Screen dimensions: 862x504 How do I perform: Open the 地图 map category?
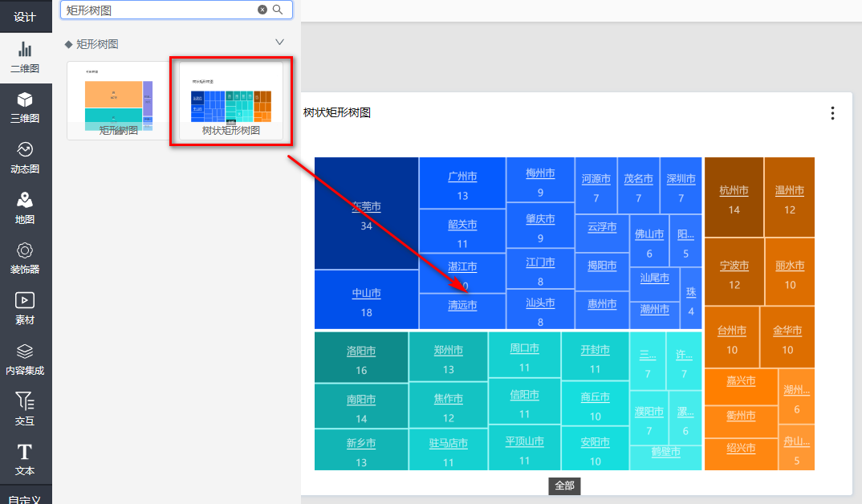(25, 208)
